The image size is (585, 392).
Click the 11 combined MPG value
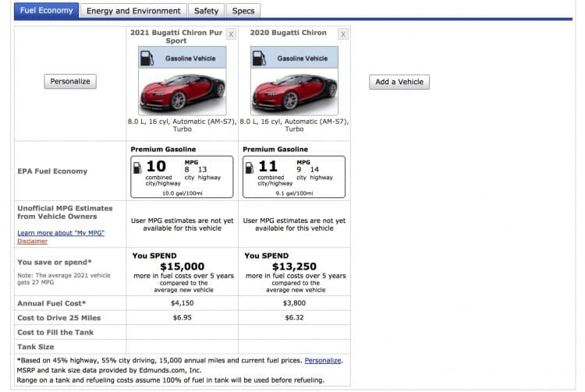(268, 166)
